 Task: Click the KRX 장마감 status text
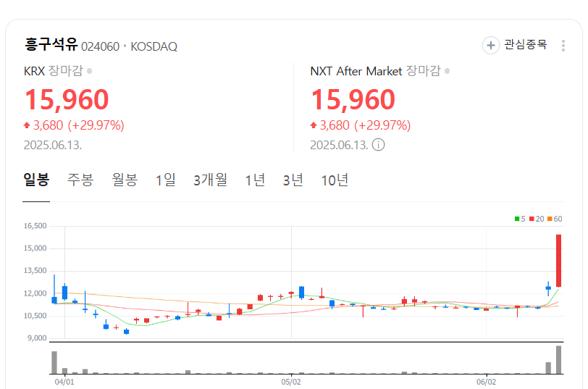pos(66,71)
